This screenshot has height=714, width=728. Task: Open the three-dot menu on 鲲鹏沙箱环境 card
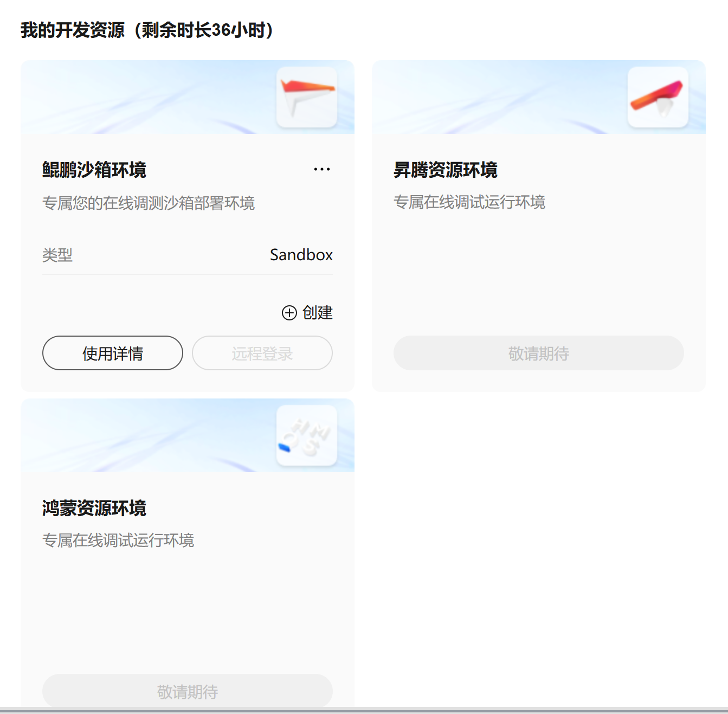click(322, 169)
